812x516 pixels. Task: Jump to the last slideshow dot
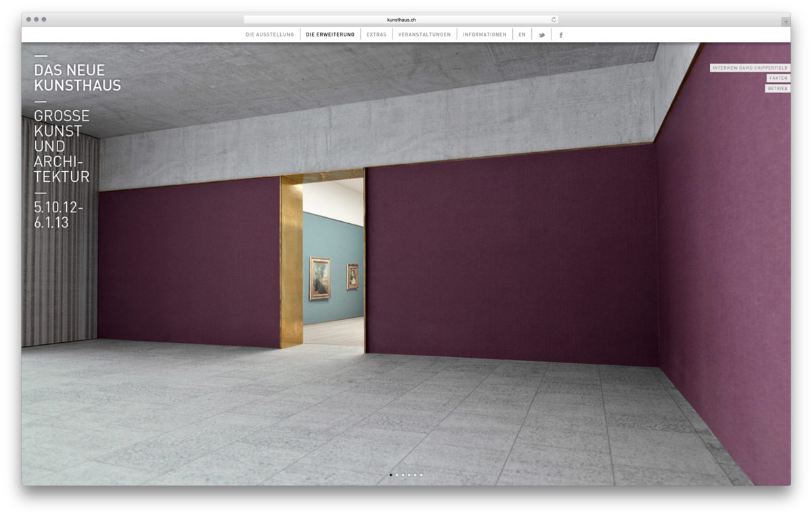point(421,475)
